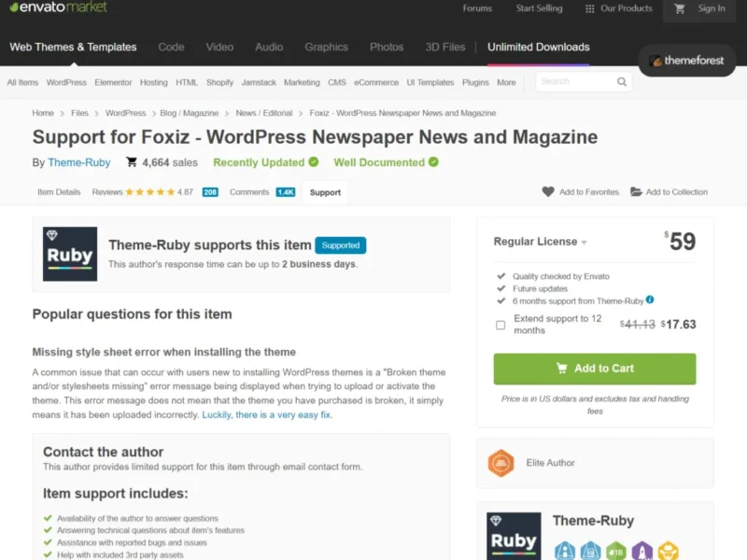The width and height of the screenshot is (747, 560).
Task: Open the More category menu
Action: click(506, 82)
